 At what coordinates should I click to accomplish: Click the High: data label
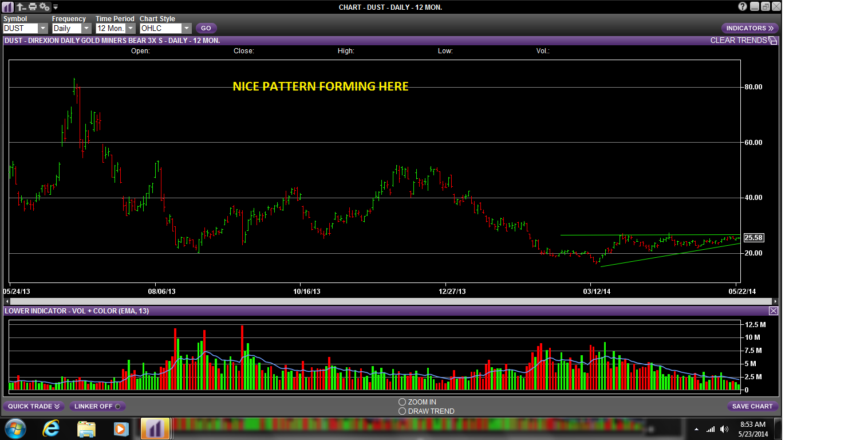pos(346,51)
